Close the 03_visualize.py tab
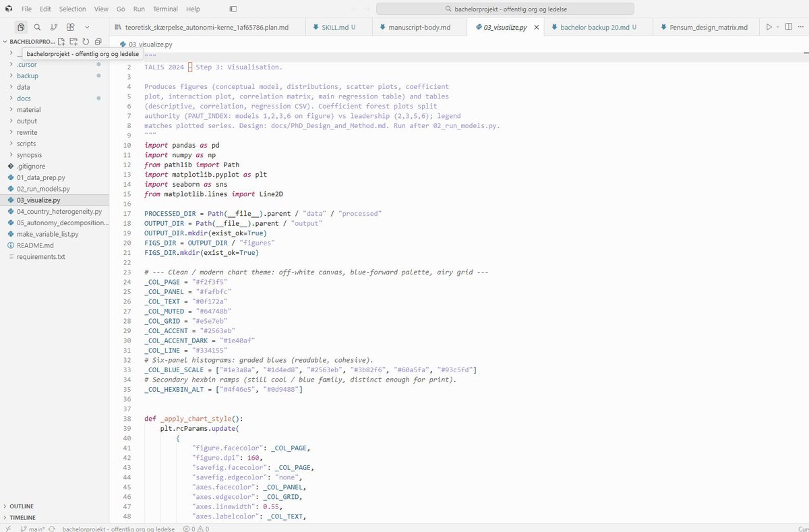The image size is (809, 532). coord(537,28)
